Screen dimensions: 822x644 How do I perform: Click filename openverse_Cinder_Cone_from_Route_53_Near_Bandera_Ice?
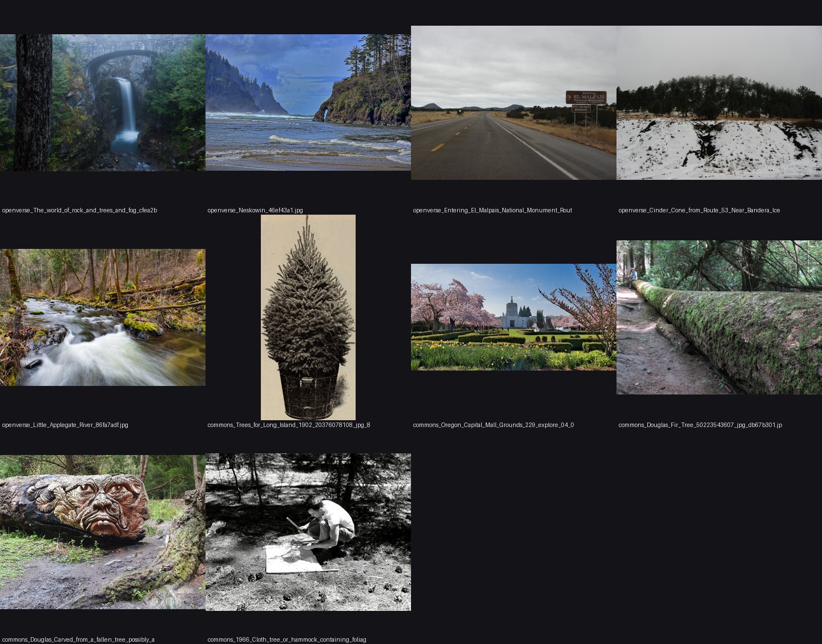point(699,210)
